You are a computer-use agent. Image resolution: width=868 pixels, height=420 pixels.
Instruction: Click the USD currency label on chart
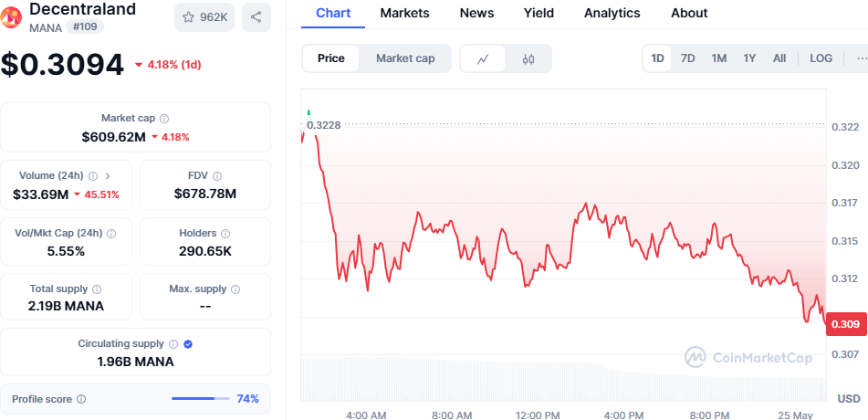(x=849, y=399)
